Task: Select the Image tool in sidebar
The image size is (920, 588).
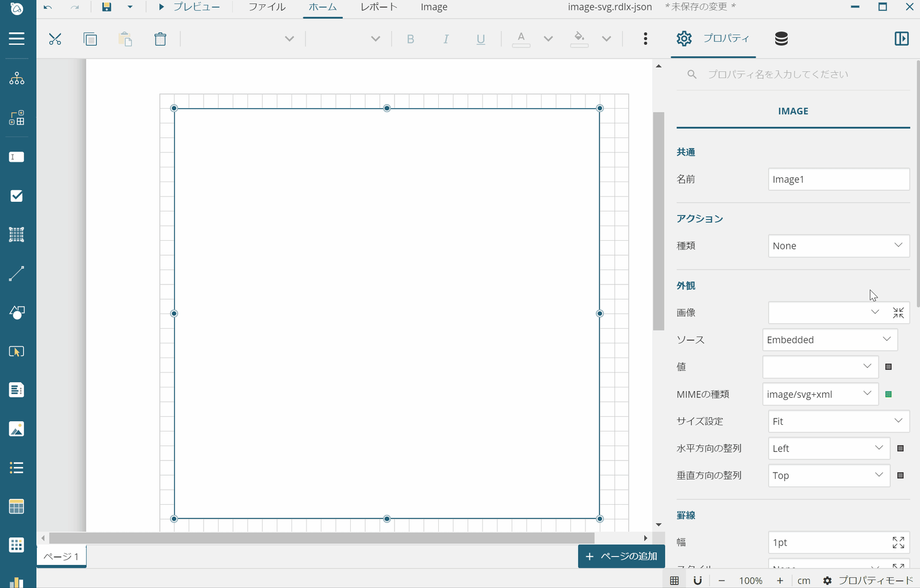Action: tap(17, 429)
